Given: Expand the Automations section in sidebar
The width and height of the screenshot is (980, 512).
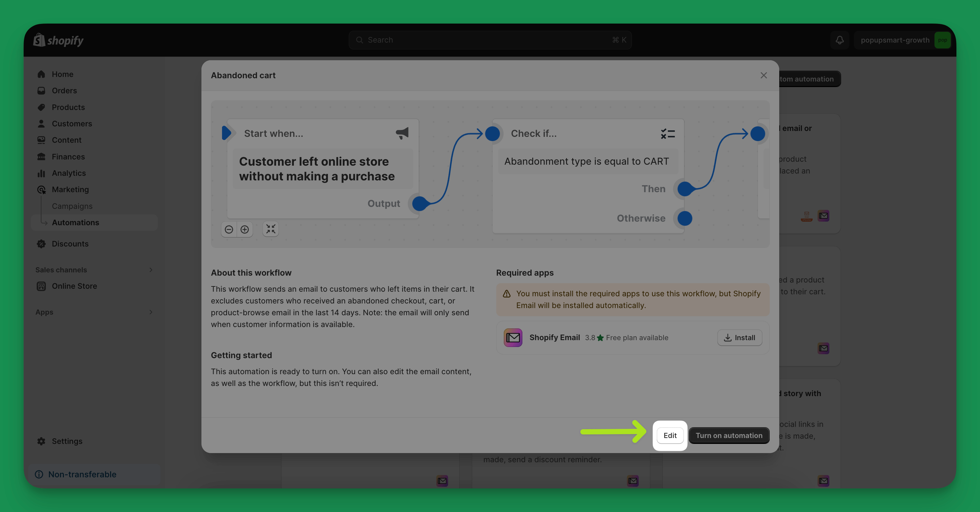Looking at the screenshot, I should 75,222.
